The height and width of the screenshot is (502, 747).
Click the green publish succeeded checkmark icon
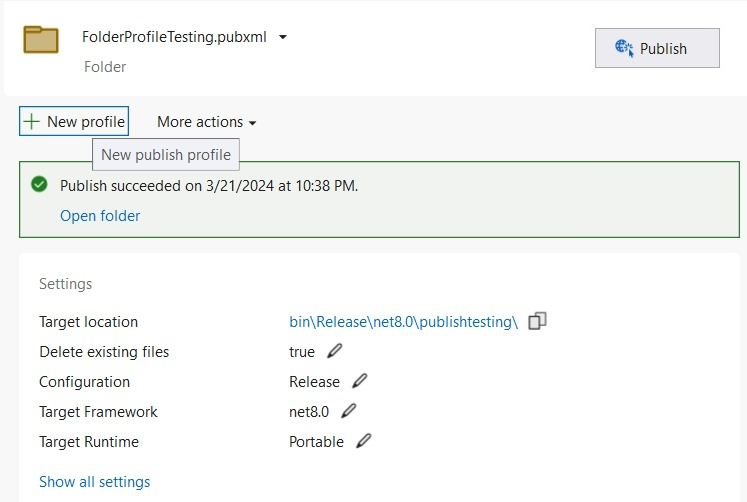[39, 184]
